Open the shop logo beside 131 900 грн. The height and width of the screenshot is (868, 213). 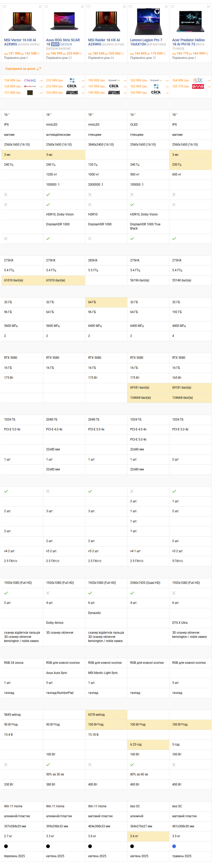click(30, 93)
